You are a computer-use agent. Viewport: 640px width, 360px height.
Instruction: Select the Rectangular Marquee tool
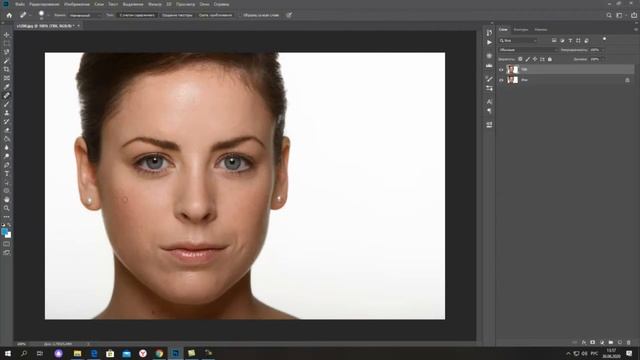coord(7,44)
